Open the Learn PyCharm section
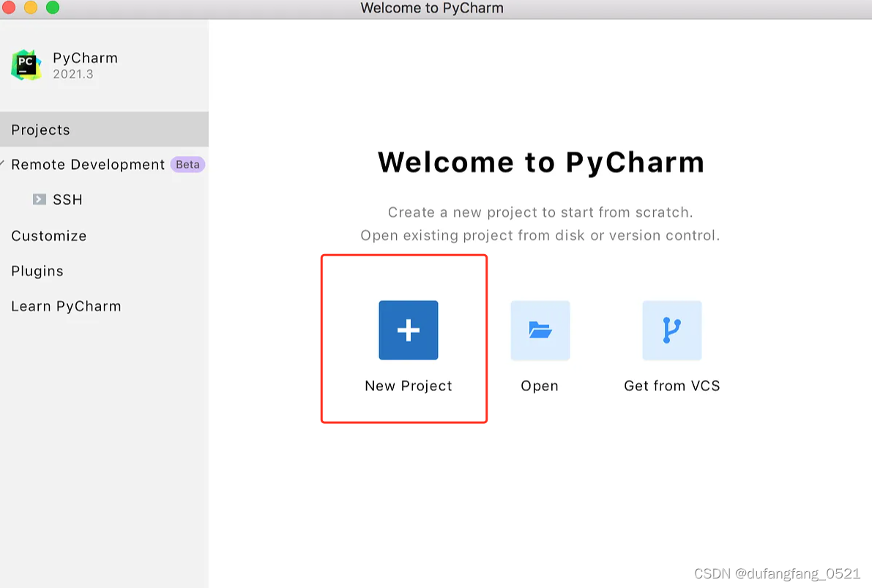The height and width of the screenshot is (588, 872). [x=66, y=306]
